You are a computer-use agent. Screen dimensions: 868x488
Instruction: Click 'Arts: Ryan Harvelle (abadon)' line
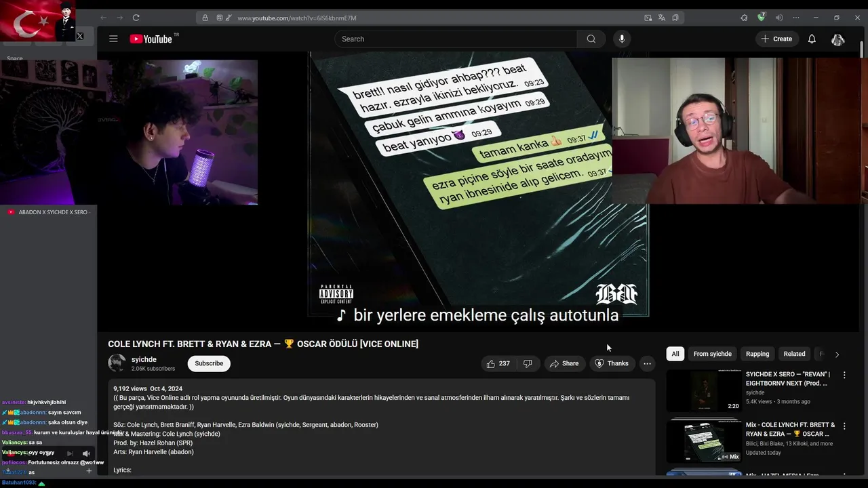pyautogui.click(x=153, y=452)
